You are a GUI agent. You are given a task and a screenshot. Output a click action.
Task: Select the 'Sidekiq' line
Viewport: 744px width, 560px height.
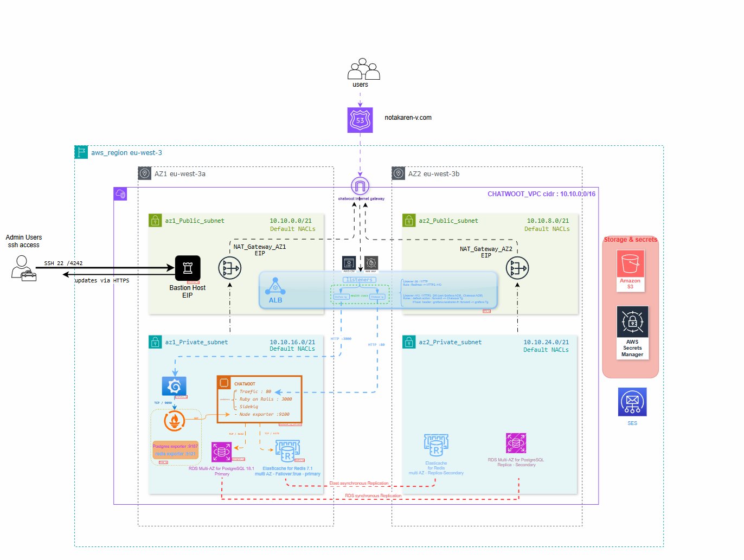click(x=249, y=407)
